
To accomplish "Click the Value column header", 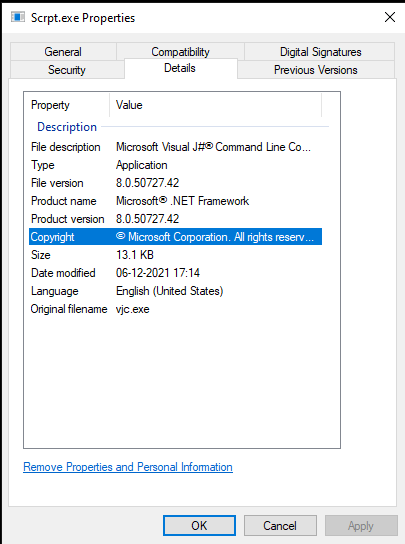I will click(x=216, y=105).
